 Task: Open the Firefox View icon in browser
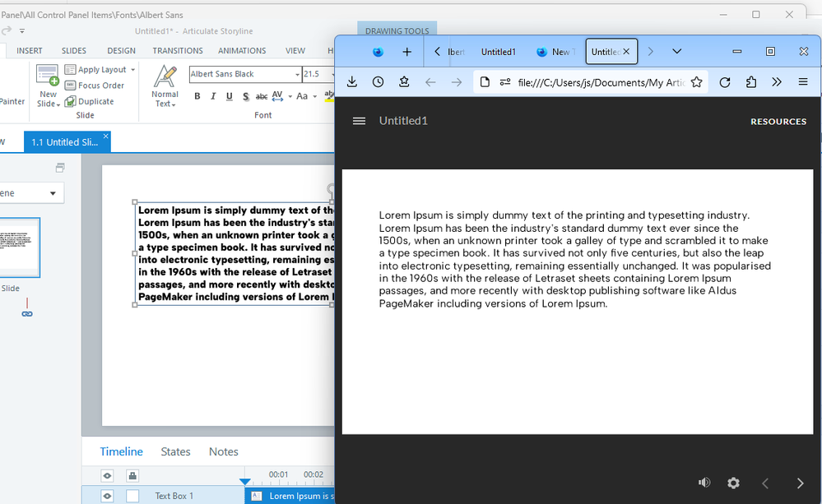[x=378, y=52]
